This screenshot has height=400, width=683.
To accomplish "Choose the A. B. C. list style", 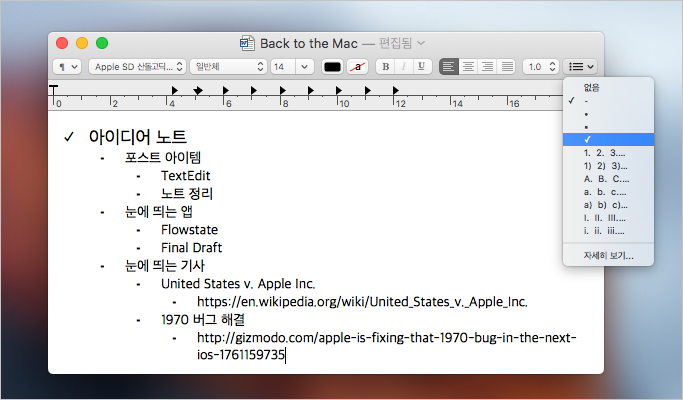I will (x=609, y=179).
